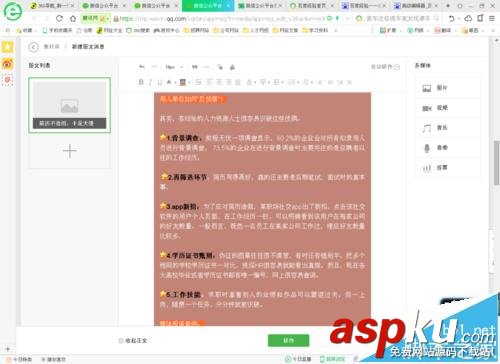500x364 pixels.
Task: Open the browser hamburger menu
Action: click(492, 18)
